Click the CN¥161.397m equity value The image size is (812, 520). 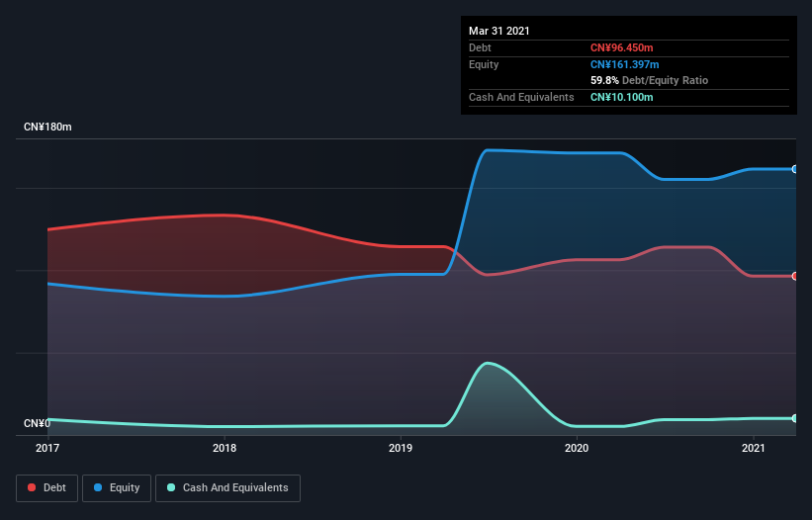[624, 64]
